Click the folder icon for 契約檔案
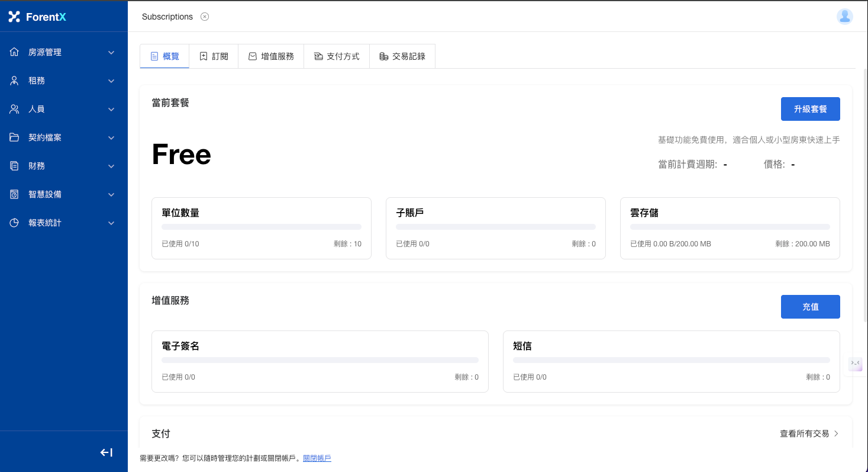This screenshot has width=868, height=472. tap(15, 137)
